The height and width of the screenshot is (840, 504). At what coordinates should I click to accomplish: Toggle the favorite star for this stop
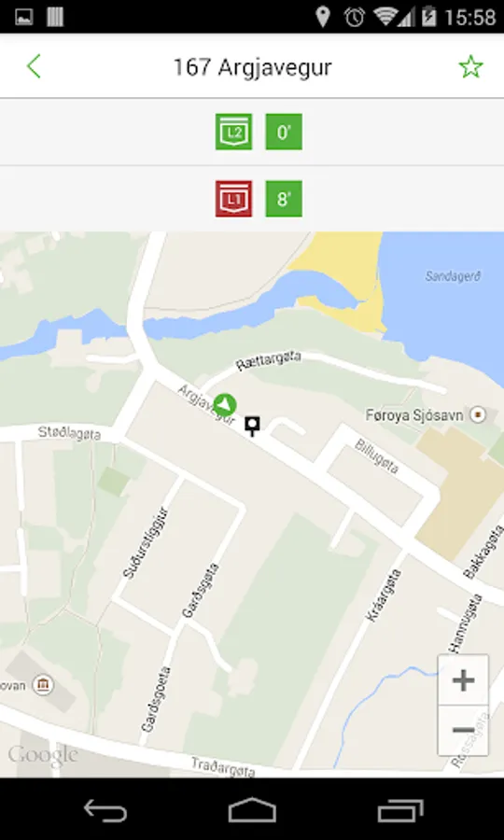pyautogui.click(x=470, y=67)
